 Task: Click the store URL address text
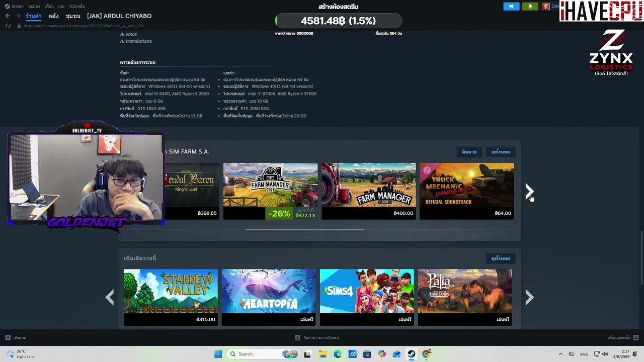click(x=84, y=26)
